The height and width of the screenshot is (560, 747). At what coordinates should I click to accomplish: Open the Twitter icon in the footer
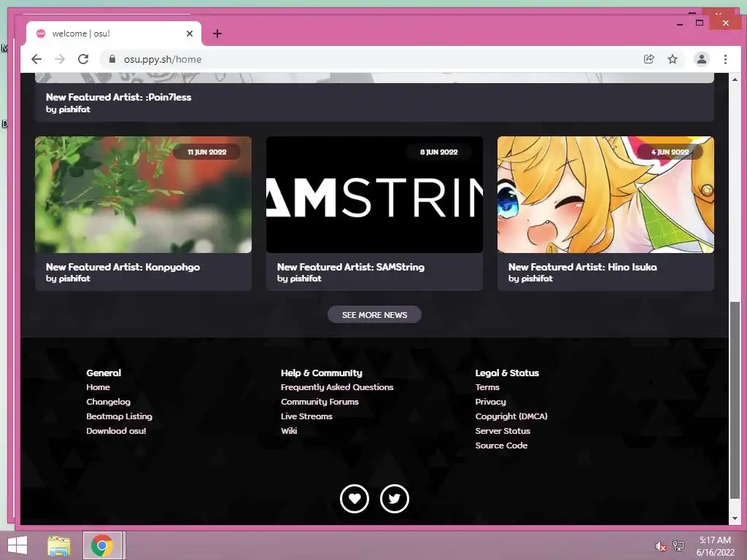[x=395, y=499]
